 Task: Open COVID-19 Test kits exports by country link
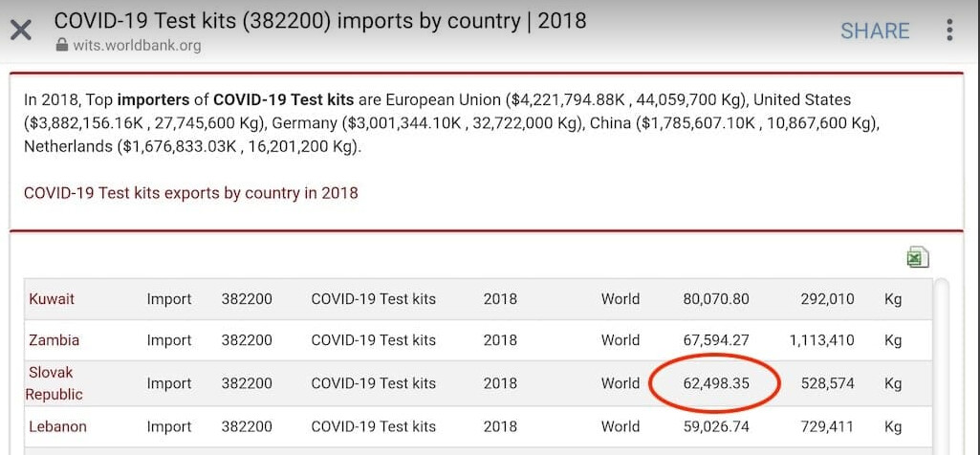[190, 193]
